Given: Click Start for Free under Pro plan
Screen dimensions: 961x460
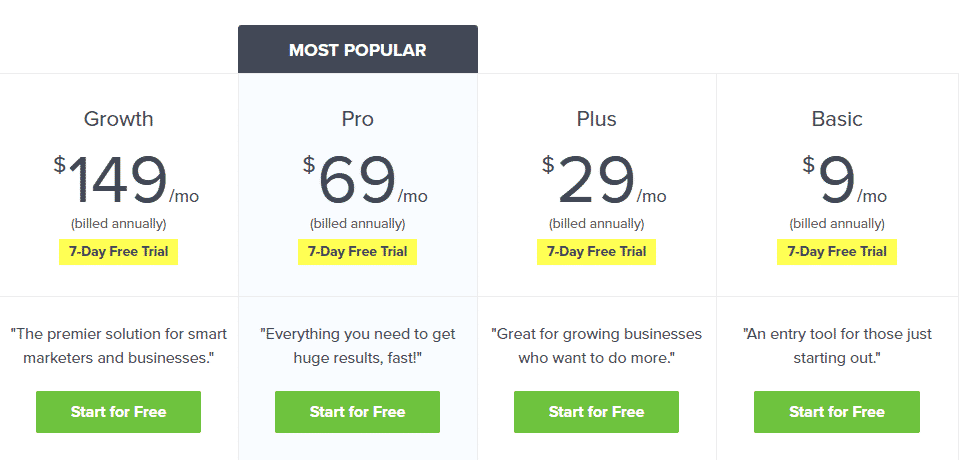Looking at the screenshot, I should pyautogui.click(x=357, y=412).
